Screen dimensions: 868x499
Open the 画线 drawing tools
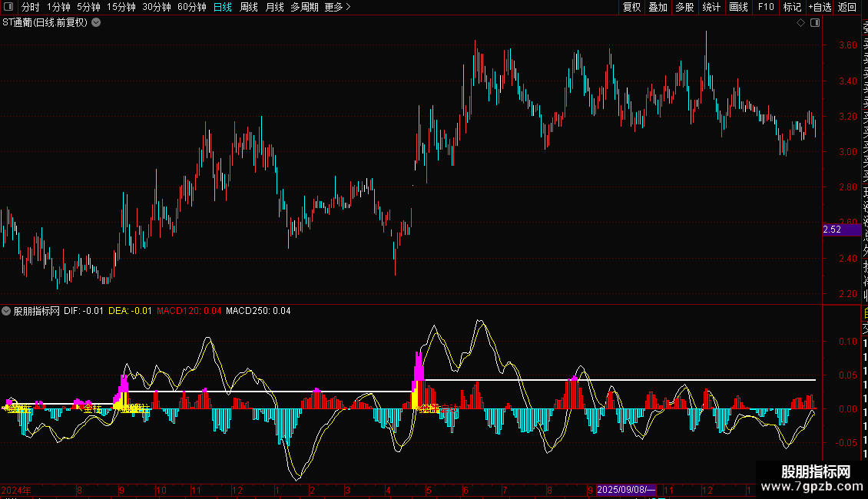click(x=738, y=7)
